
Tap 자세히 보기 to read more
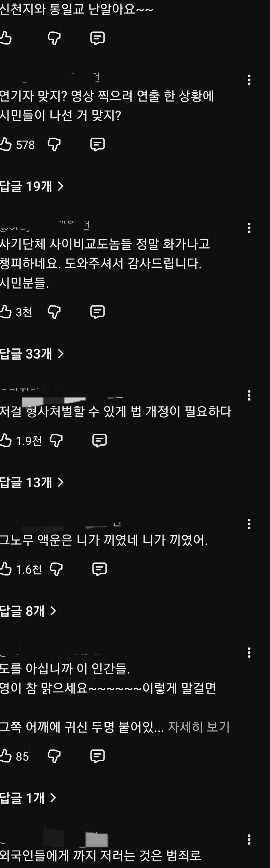point(199,727)
